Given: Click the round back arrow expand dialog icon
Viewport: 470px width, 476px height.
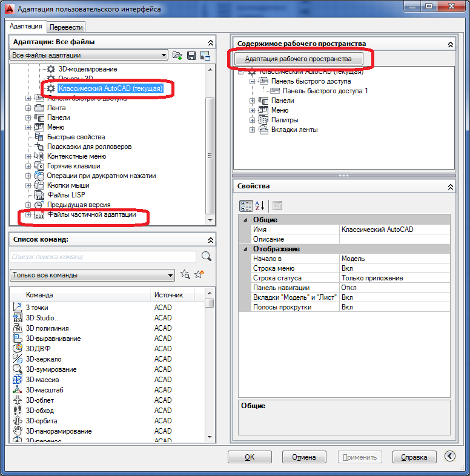Looking at the screenshot, I should click(x=450, y=456).
